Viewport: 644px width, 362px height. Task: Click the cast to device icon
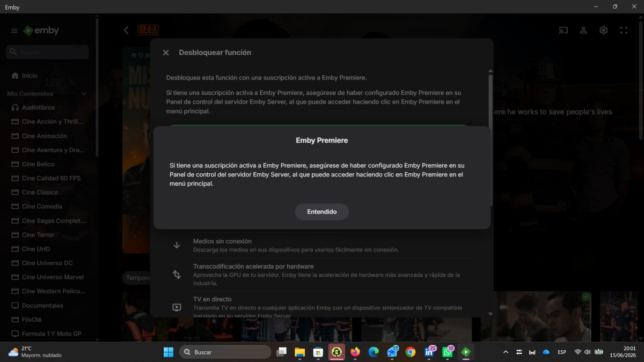[563, 31]
